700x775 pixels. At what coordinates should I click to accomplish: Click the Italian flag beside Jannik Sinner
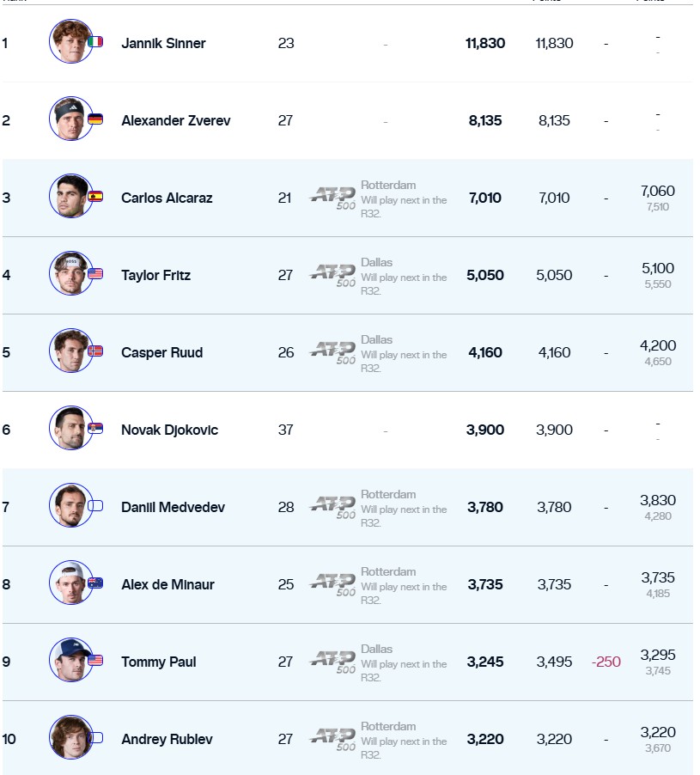coord(95,42)
